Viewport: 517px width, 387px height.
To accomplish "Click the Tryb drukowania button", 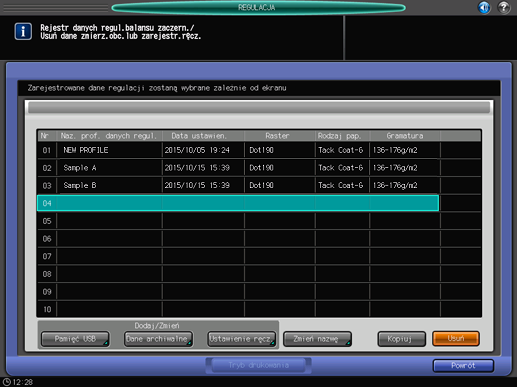I will 258,365.
